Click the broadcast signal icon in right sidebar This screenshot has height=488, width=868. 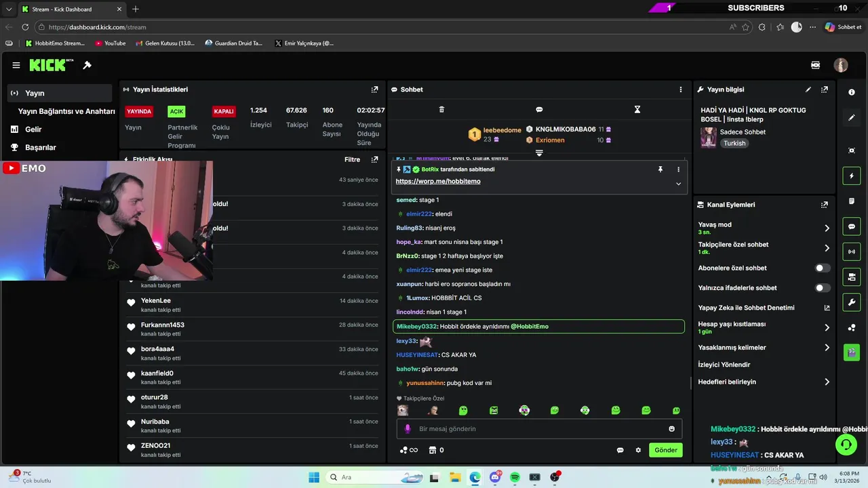tap(852, 251)
